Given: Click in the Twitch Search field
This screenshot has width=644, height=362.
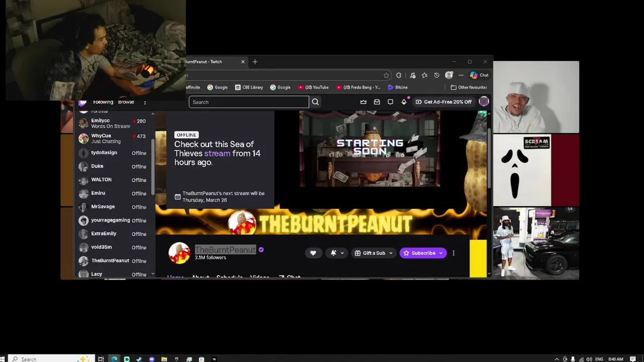Looking at the screenshot, I should 249,102.
